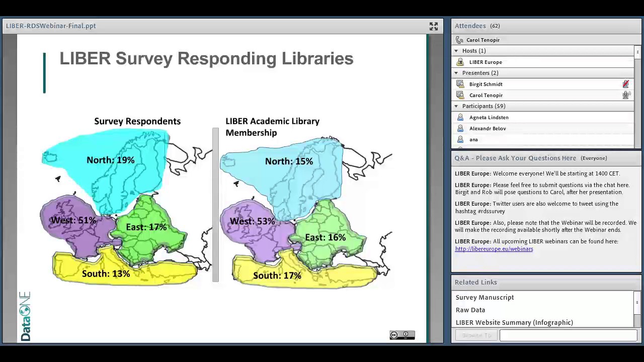This screenshot has width=644, height=362.
Task: Click the participant icon beside Alexandr Belov
Action: (x=460, y=128)
